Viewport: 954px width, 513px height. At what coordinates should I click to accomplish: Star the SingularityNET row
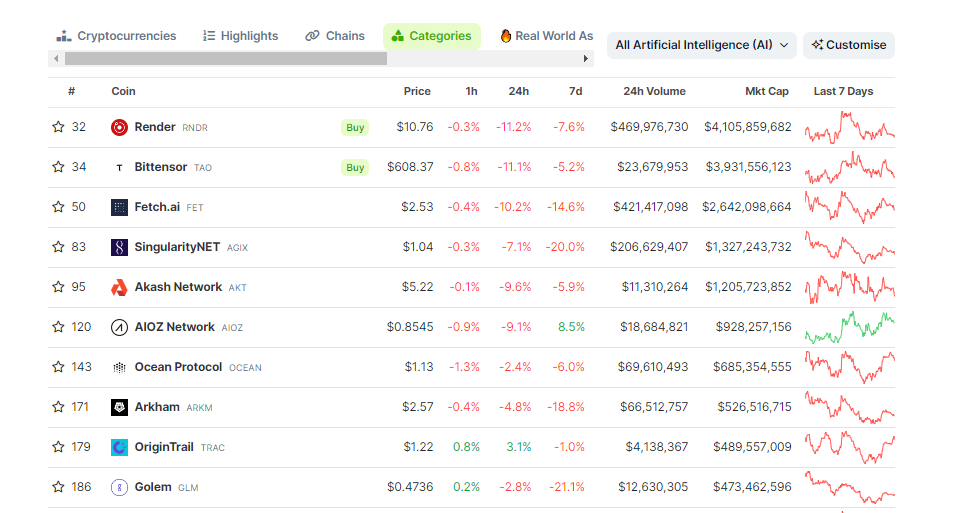pyautogui.click(x=58, y=247)
